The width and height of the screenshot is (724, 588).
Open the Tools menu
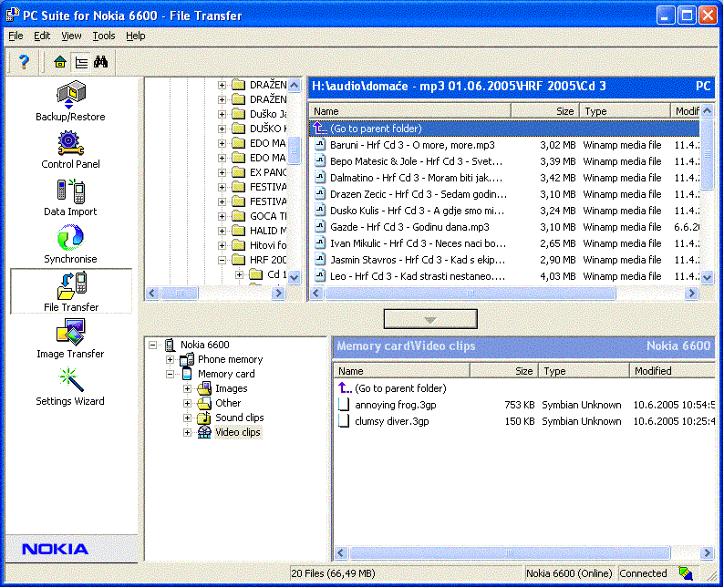(x=104, y=36)
